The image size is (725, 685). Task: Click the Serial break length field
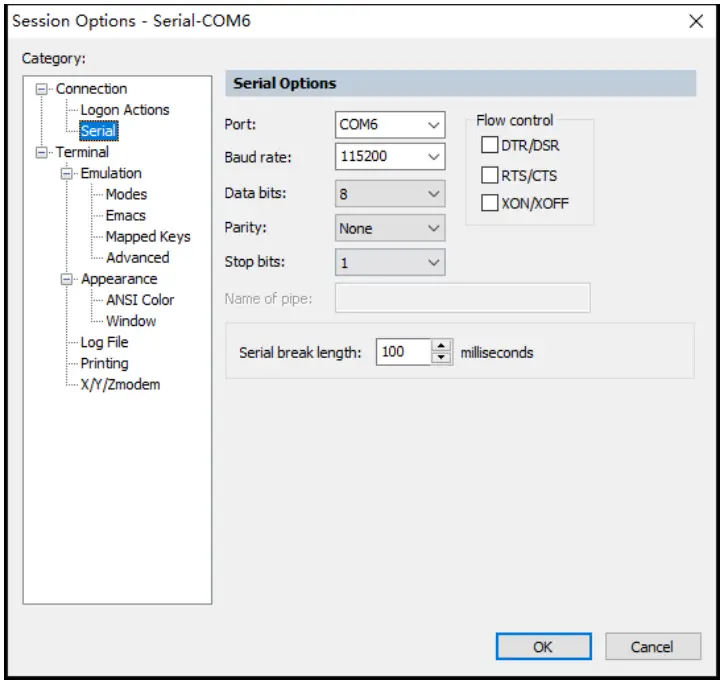[x=403, y=352]
